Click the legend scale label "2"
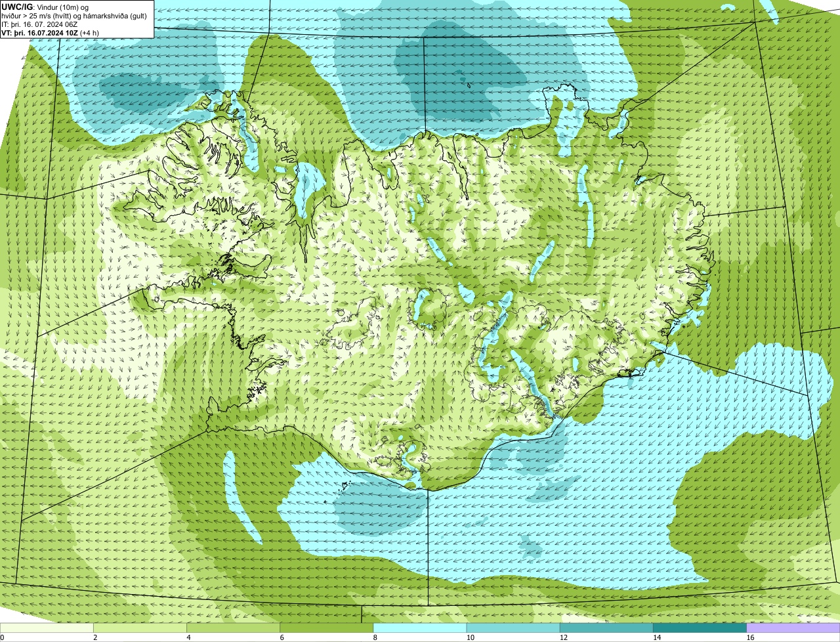Image resolution: width=840 pixels, height=642 pixels. (x=95, y=637)
